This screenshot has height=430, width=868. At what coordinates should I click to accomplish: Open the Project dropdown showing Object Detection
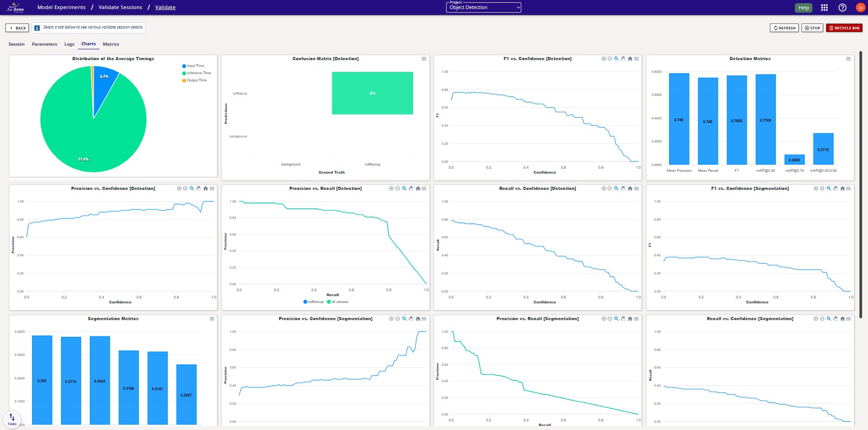pos(483,7)
